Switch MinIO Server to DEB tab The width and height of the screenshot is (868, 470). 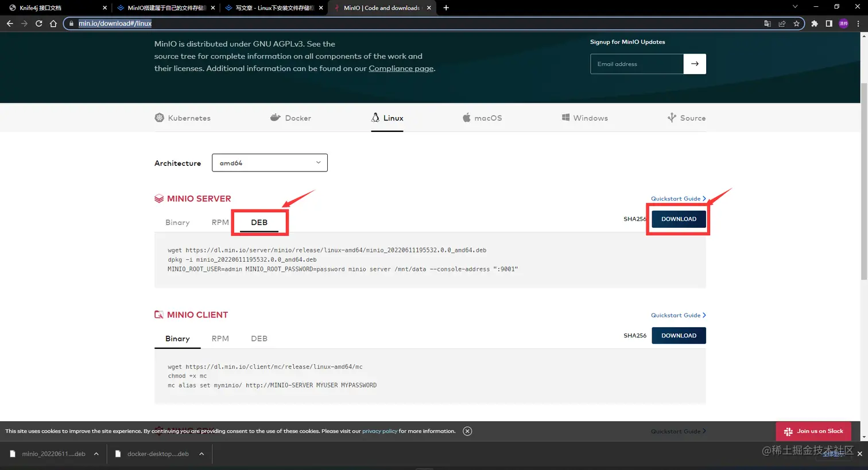[259, 222]
